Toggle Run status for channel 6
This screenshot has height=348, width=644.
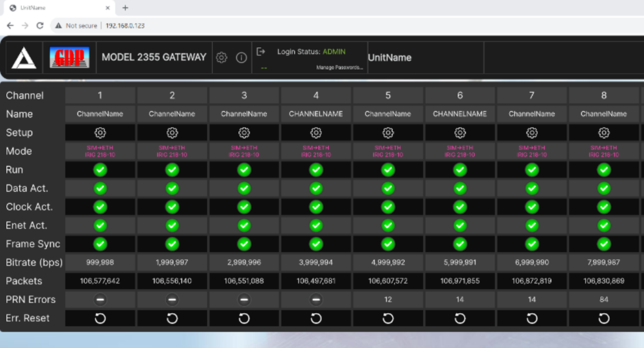460,170
